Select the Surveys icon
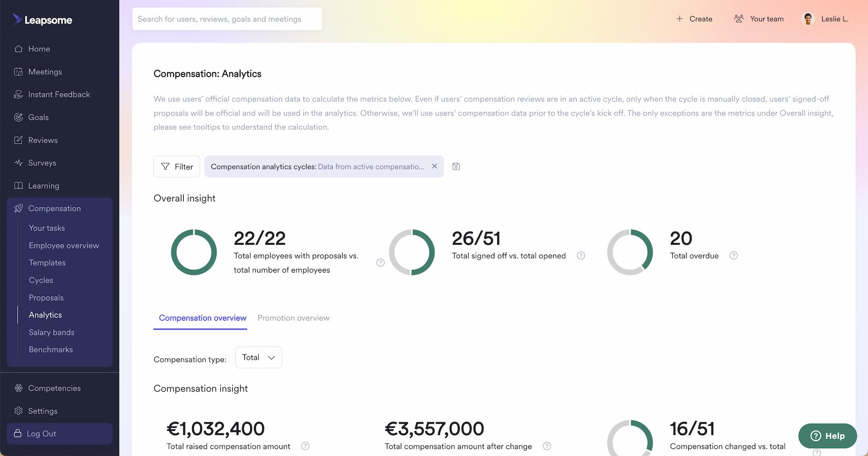 (x=18, y=163)
